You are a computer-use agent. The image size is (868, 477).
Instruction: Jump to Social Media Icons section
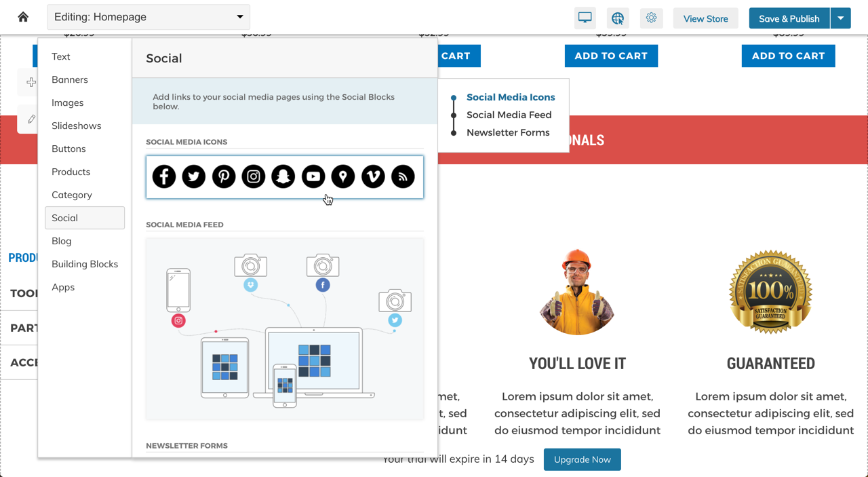pyautogui.click(x=511, y=97)
